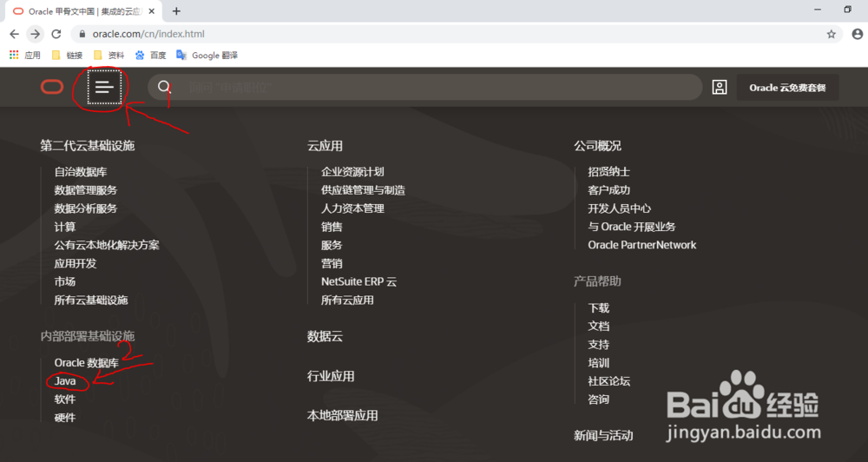Open the Apps bookmark shortcut

point(25,55)
